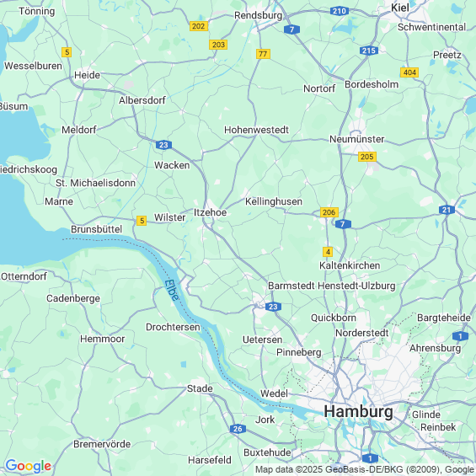The image size is (476, 476).
Task: Click the A 210 highway shield near Kiel
Action: point(339,11)
